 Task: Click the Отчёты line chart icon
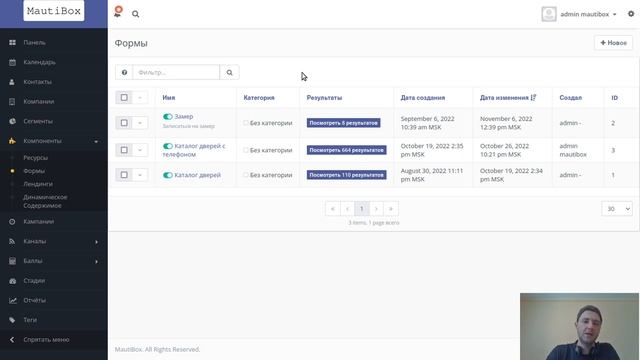coord(13,300)
